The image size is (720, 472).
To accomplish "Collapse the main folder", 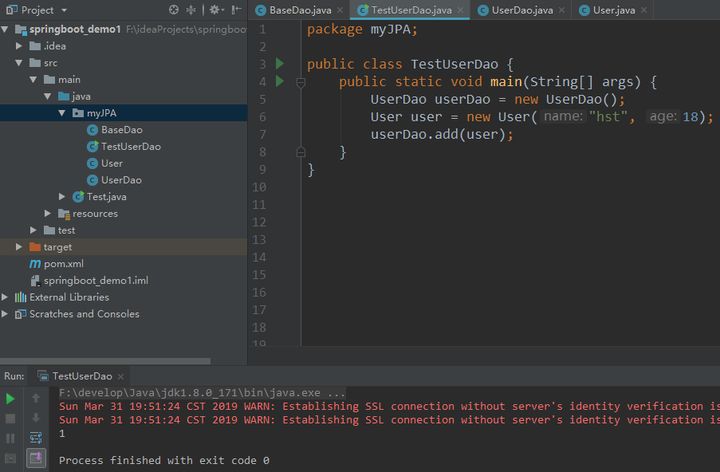I will coord(33,79).
